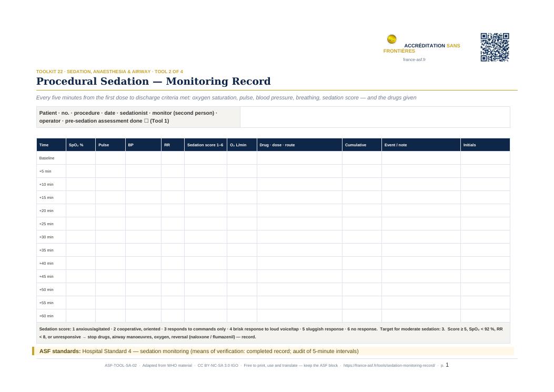Click the +10 min BP cell
The image size is (554, 392).
[143, 185]
